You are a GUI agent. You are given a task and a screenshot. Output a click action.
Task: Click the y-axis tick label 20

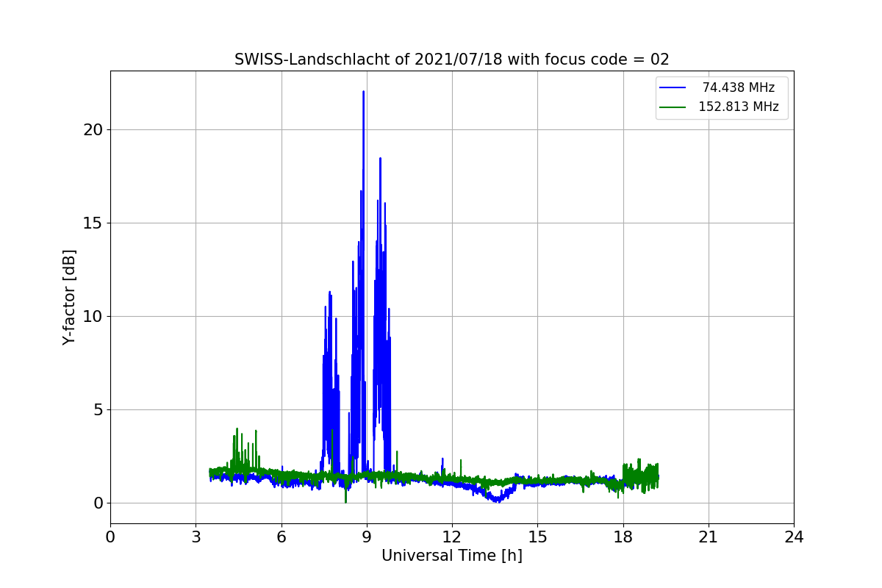[93, 130]
